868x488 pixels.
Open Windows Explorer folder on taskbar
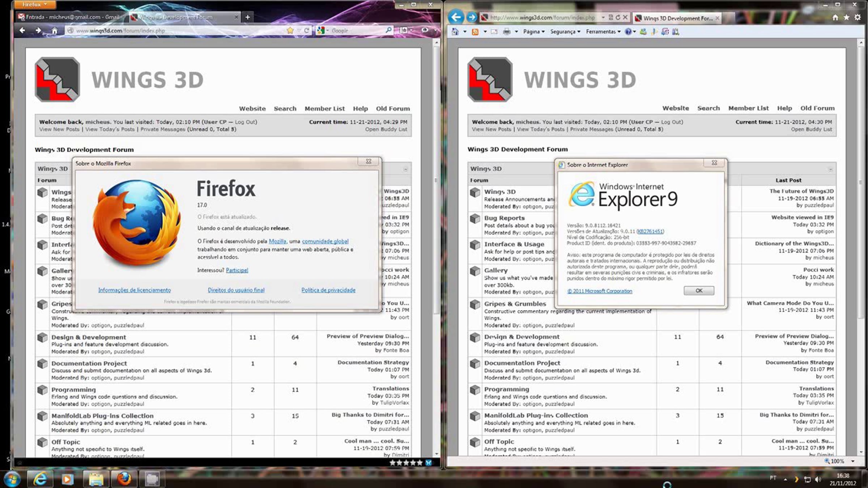tap(96, 479)
